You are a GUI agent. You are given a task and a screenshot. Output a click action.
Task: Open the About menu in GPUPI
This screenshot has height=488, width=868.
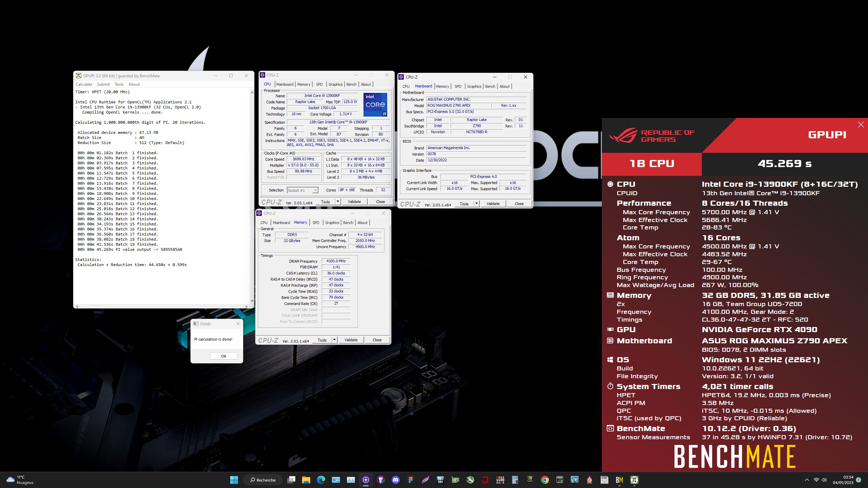click(134, 84)
